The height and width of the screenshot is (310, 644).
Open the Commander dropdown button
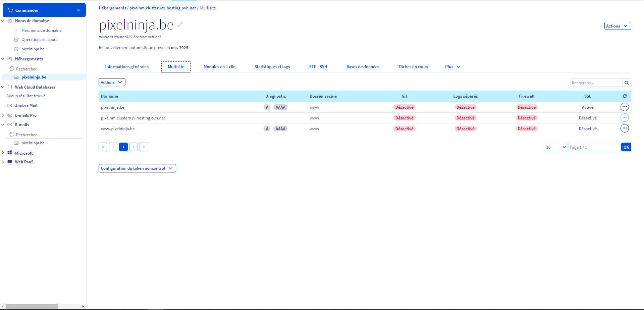tap(44, 10)
